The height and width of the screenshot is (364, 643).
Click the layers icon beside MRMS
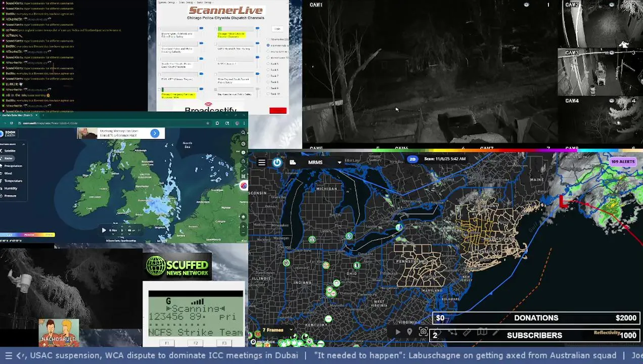point(292,162)
